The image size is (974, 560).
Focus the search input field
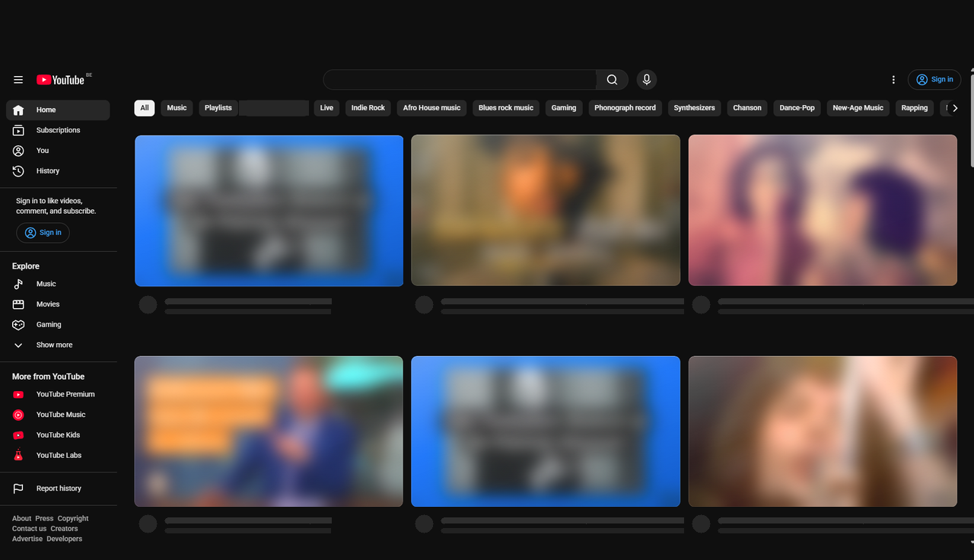[x=460, y=80]
